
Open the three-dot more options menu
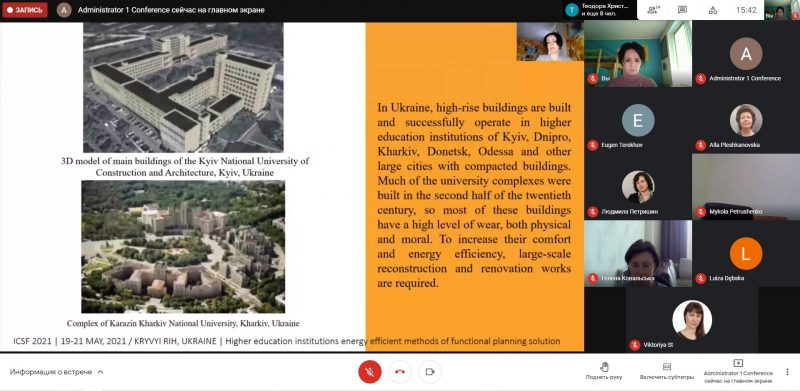click(788, 372)
